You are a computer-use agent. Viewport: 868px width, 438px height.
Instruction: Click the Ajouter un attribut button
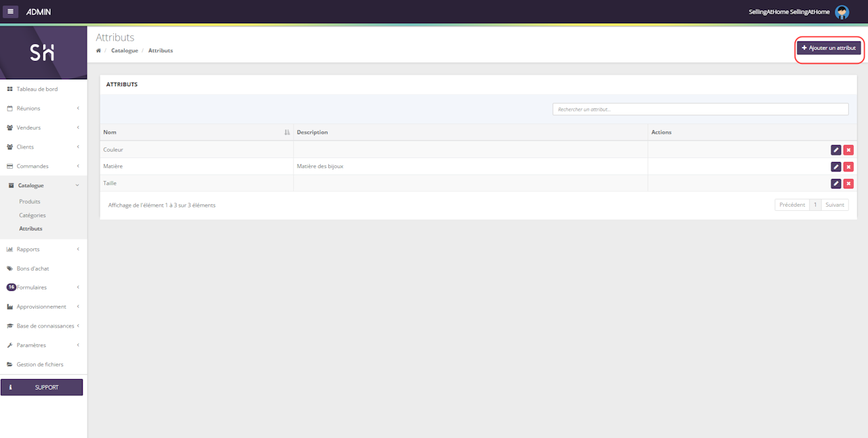(x=829, y=48)
